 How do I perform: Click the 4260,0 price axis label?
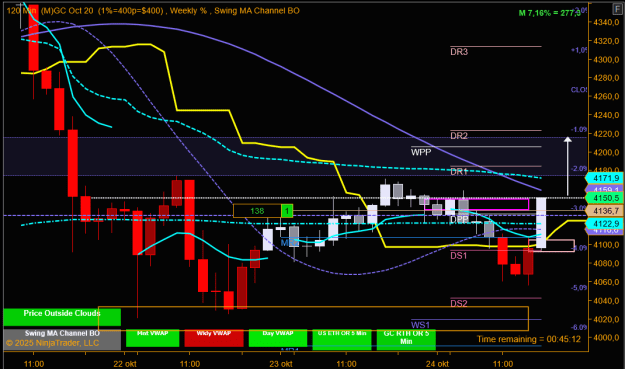[x=606, y=96]
